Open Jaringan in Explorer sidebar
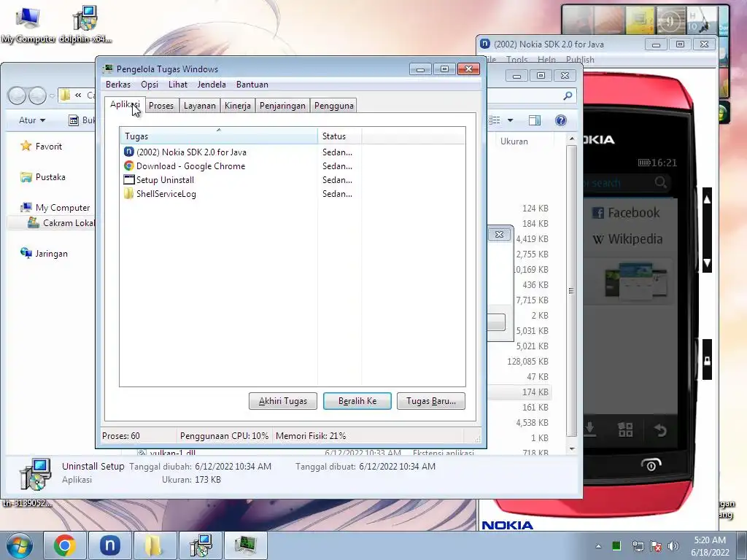Image resolution: width=747 pixels, height=560 pixels. (44, 253)
